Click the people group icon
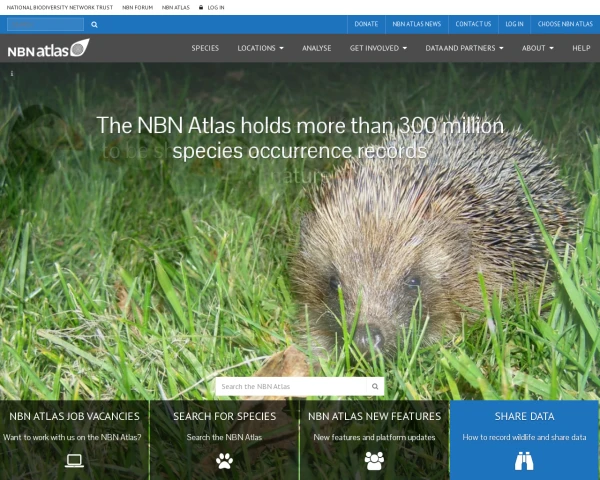600x480 pixels. 374,461
